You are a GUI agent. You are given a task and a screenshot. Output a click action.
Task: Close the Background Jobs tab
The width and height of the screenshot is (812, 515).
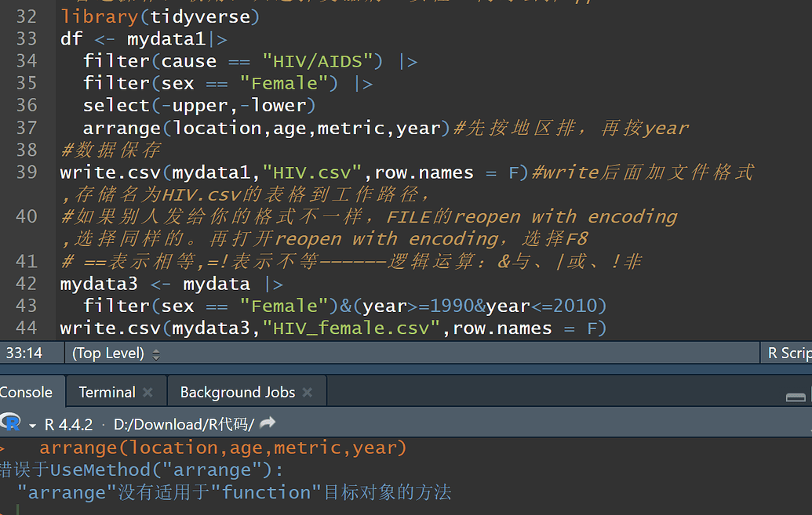pyautogui.click(x=308, y=393)
